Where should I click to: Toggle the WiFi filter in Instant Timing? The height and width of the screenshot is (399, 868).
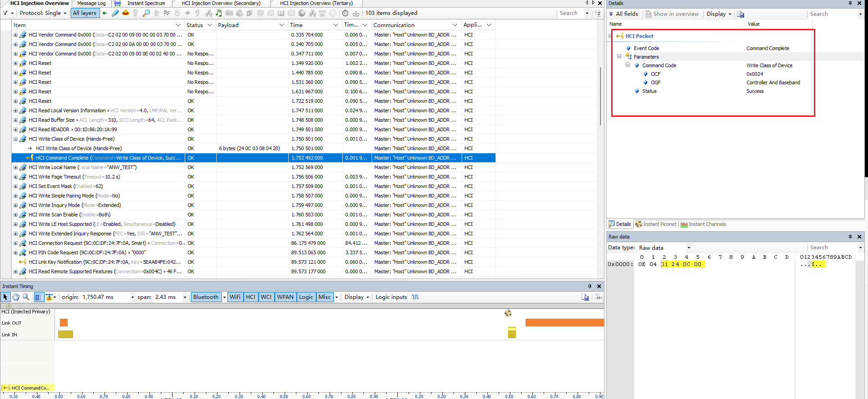[x=235, y=297]
